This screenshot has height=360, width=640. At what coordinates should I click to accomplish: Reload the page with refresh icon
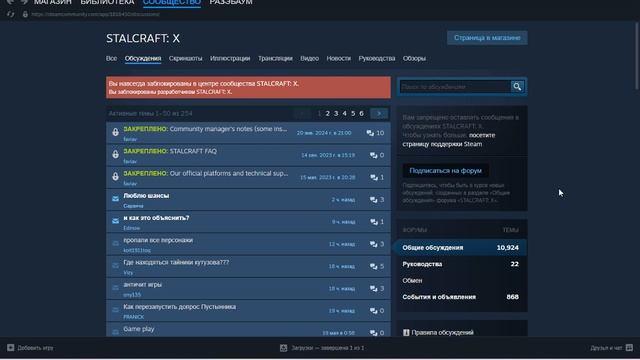[10, 14]
